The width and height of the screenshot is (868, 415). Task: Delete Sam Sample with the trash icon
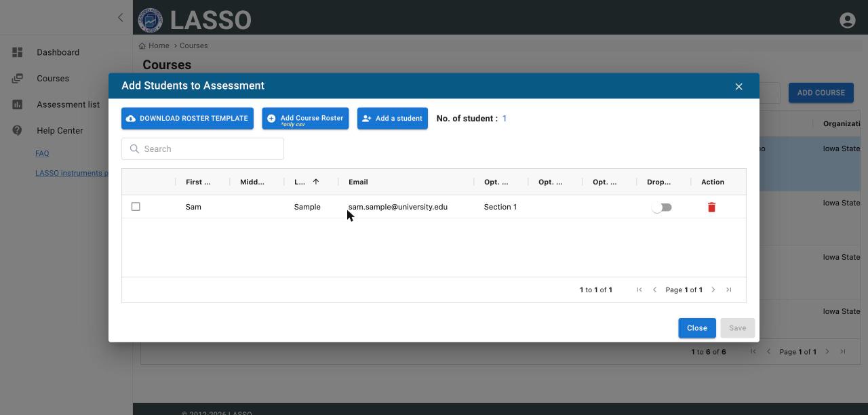[711, 207]
